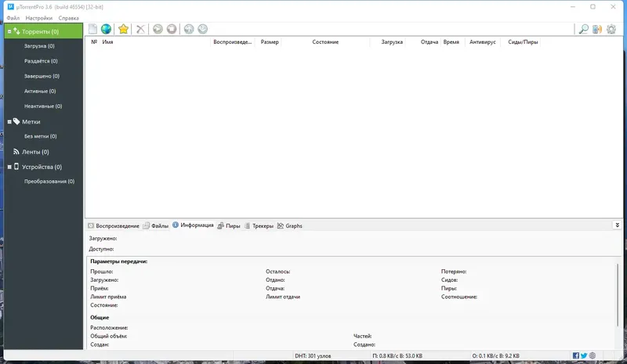Select Неактивные (0) category
This screenshot has width=627, height=364.
[43, 106]
